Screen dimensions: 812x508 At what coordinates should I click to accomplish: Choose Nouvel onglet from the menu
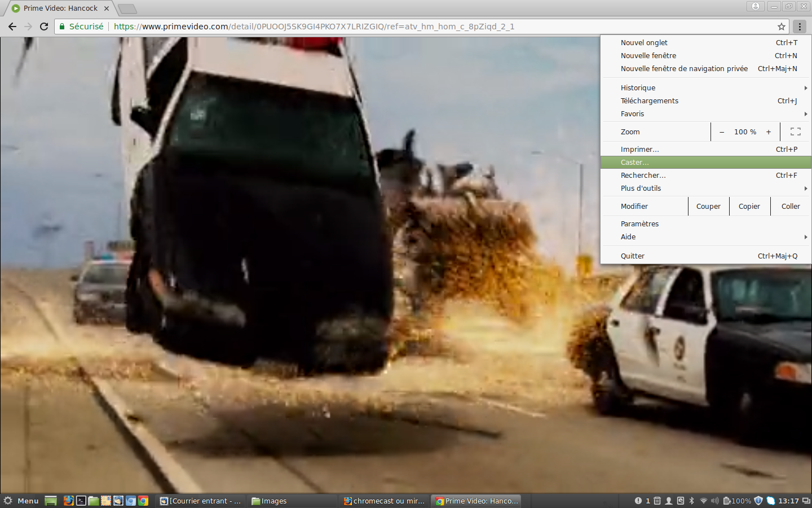pyautogui.click(x=705, y=42)
